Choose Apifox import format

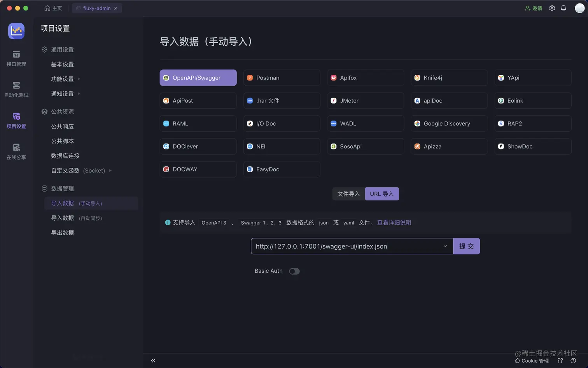pyautogui.click(x=366, y=77)
